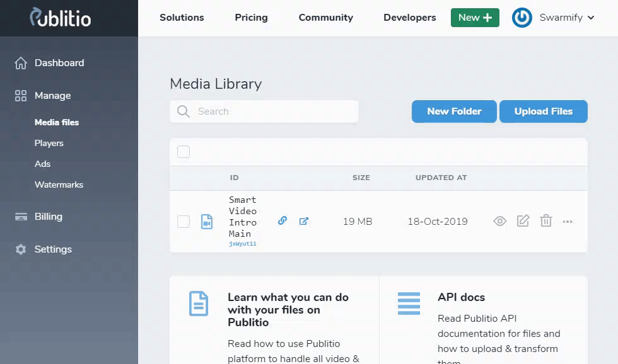Delete file using the trash icon
This screenshot has height=364, width=618.
click(546, 221)
